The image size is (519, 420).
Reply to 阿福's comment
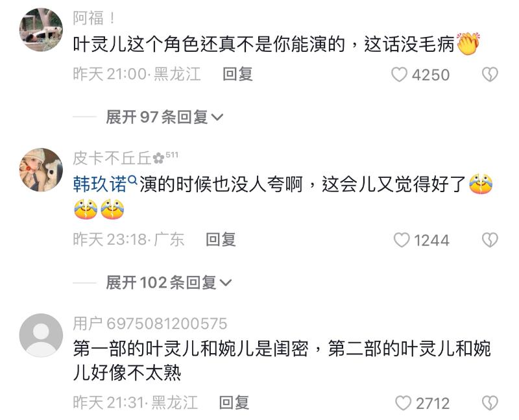[237, 74]
